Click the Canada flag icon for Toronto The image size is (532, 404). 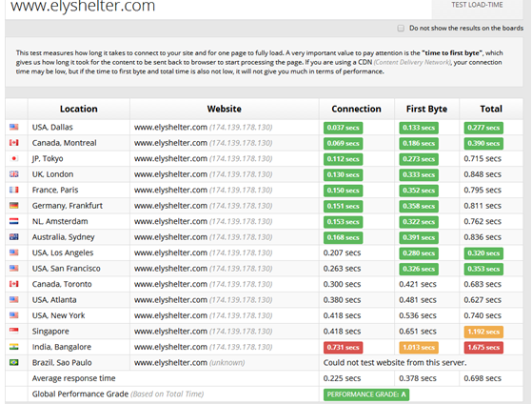[x=14, y=284]
